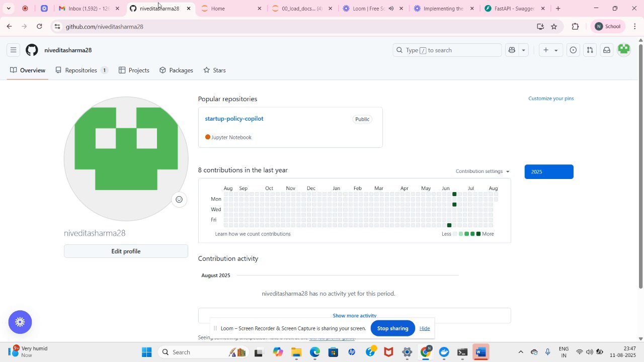Expand Contribution settings dropdown

click(482, 171)
